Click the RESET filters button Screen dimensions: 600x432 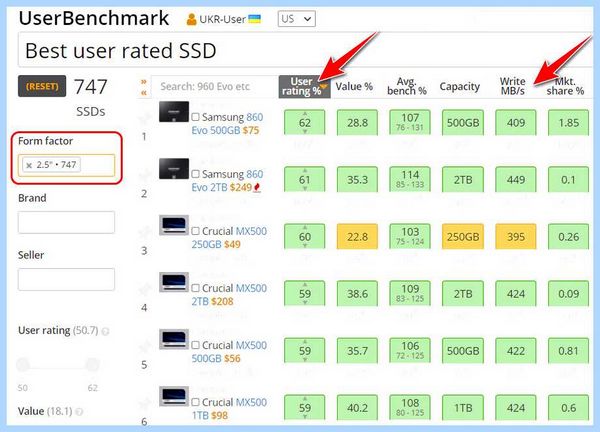click(x=42, y=86)
